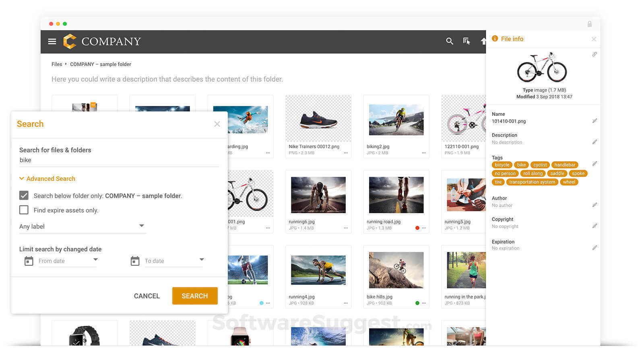Click the red label dot on running road.jpg
This screenshot has width=644, height=362.
coord(417,228)
